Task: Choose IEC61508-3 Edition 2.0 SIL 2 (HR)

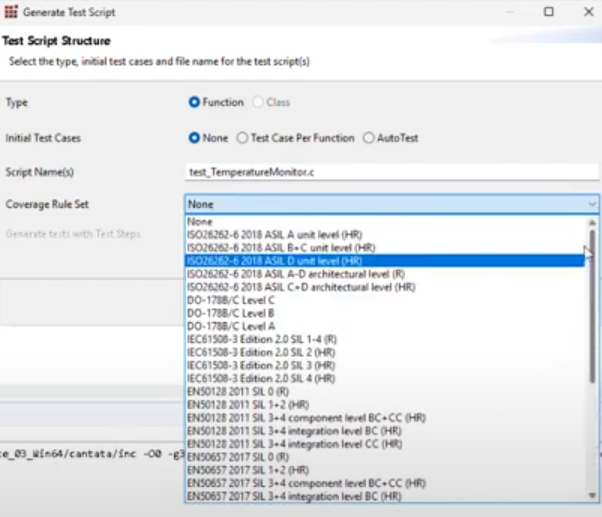Action: click(385, 352)
